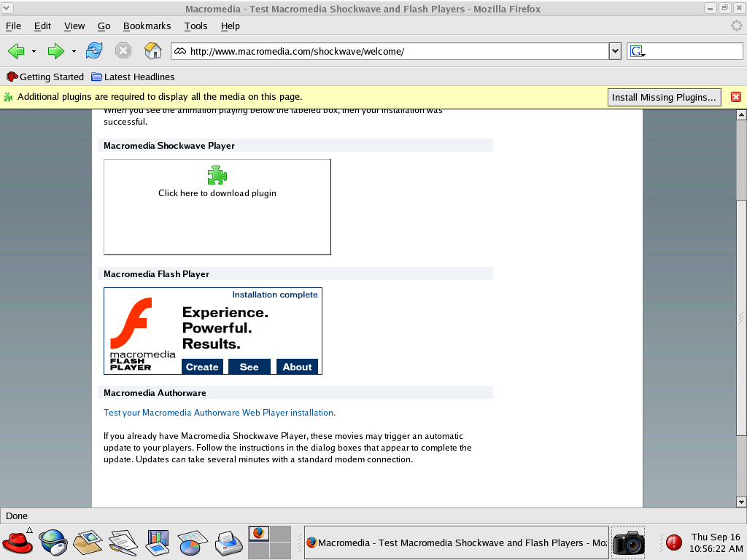
Task: Launch the spreadsheet app icon in panel
Action: (192, 542)
